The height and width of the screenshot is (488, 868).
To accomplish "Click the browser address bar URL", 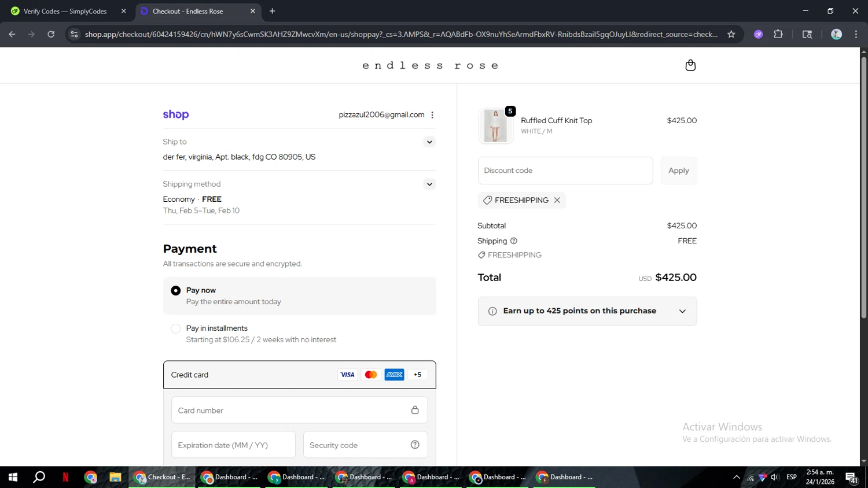I will [401, 34].
